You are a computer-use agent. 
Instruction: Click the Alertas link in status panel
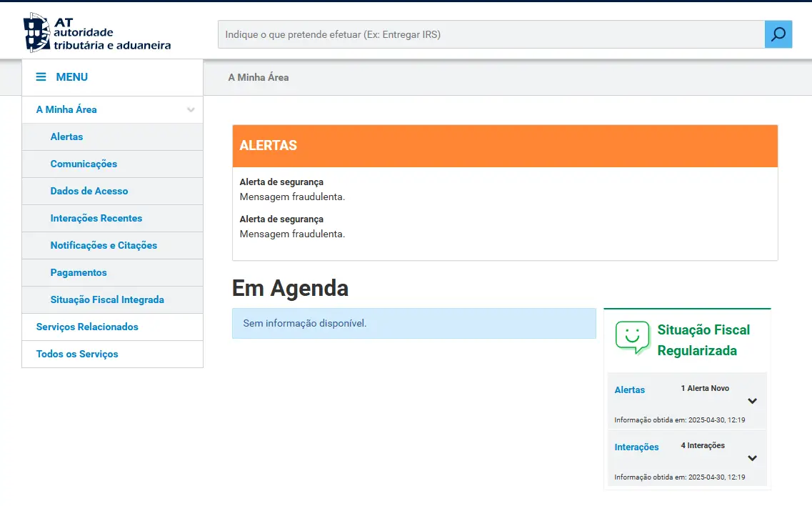(630, 390)
